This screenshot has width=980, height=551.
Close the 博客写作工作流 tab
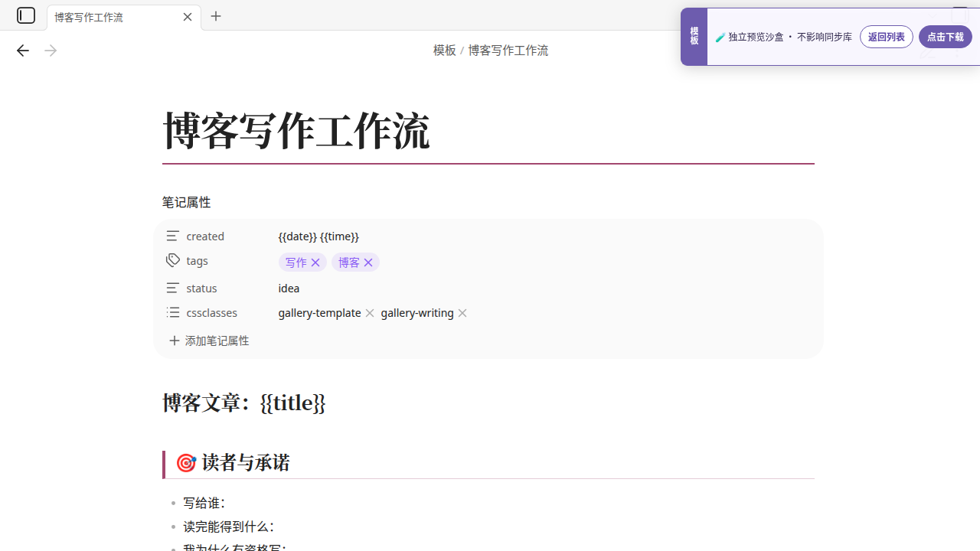tap(188, 17)
